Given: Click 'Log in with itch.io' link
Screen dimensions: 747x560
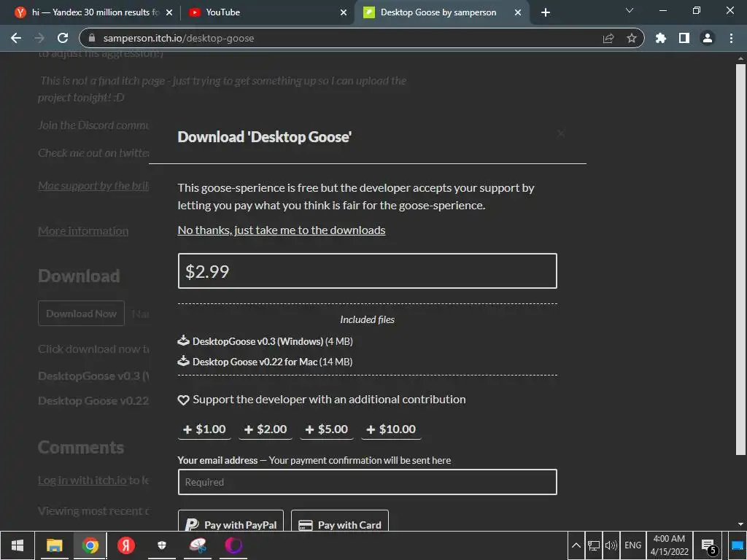Looking at the screenshot, I should 82,480.
